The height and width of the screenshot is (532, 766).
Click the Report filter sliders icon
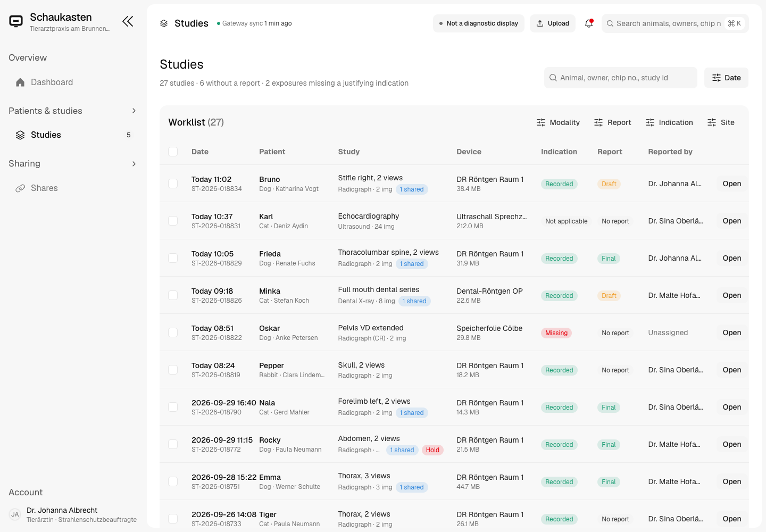tap(598, 122)
